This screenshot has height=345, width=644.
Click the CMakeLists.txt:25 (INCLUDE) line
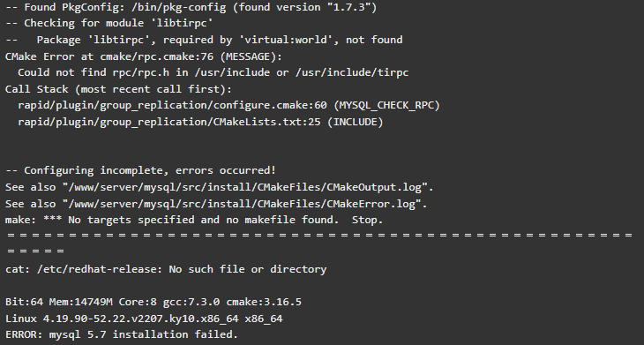pyautogui.click(x=200, y=122)
